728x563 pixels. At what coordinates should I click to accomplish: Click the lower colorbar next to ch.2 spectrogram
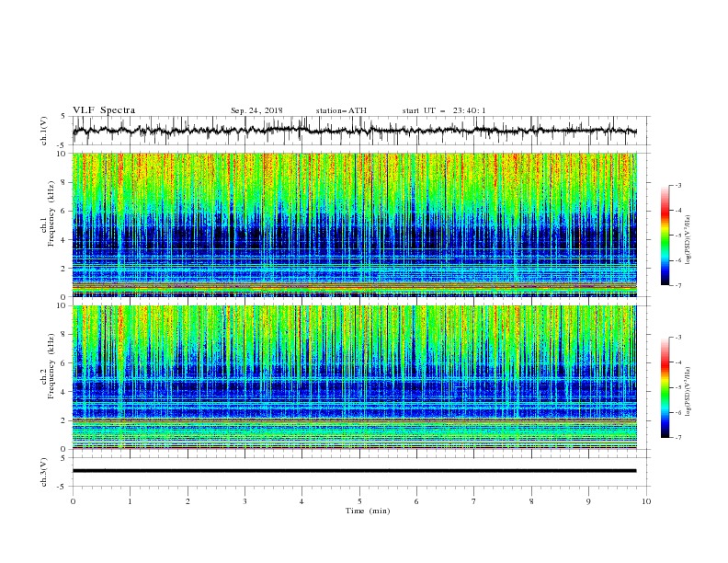coord(665,387)
